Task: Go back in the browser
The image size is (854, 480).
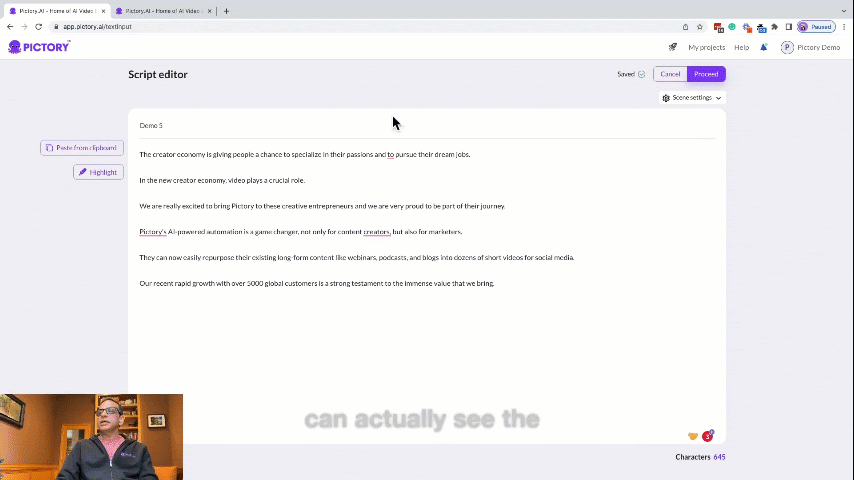Action: point(10,26)
